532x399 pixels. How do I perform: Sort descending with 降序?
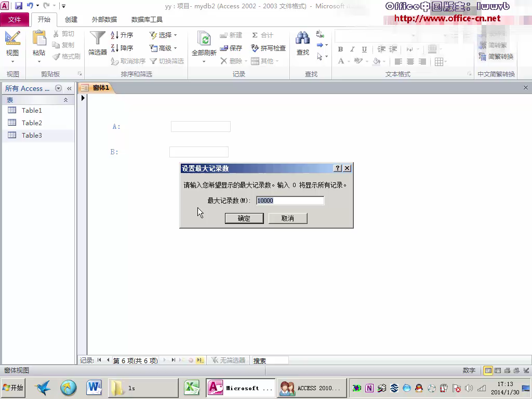pyautogui.click(x=122, y=48)
